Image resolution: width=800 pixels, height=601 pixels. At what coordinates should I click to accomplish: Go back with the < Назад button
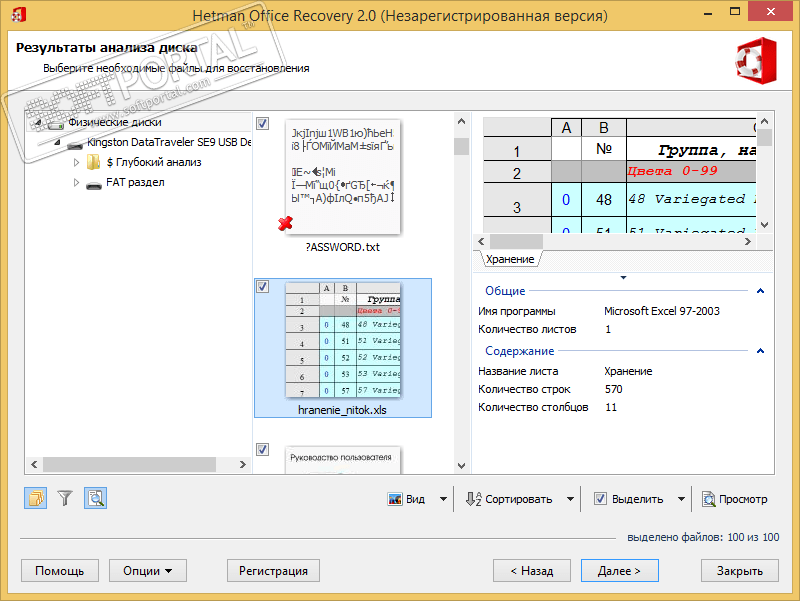click(532, 570)
